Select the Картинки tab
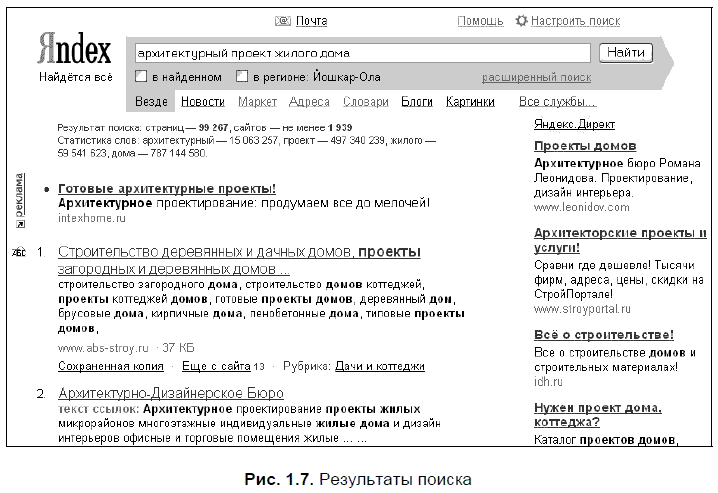This screenshot has height=493, width=718. point(470,102)
